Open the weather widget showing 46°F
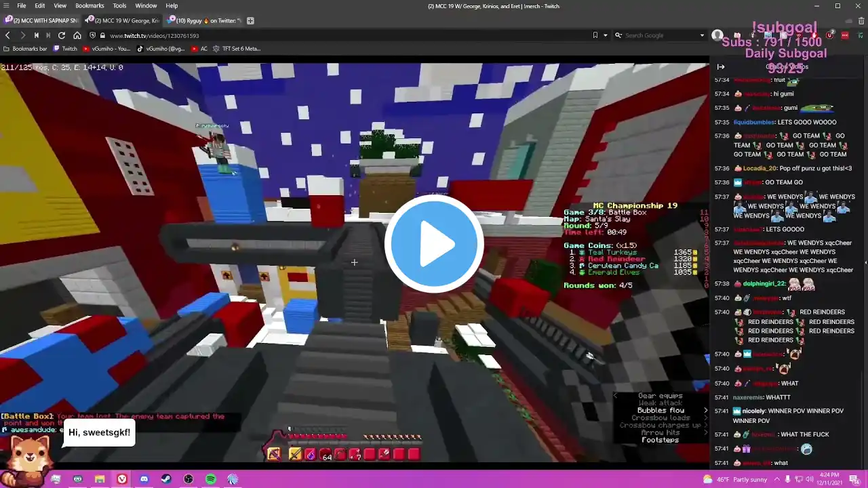 734,479
